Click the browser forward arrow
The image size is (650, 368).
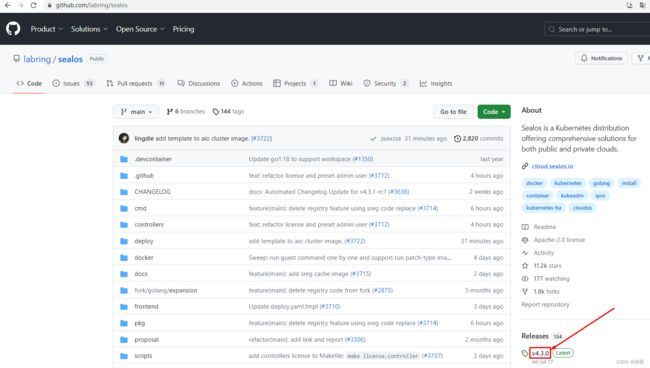pos(20,5)
